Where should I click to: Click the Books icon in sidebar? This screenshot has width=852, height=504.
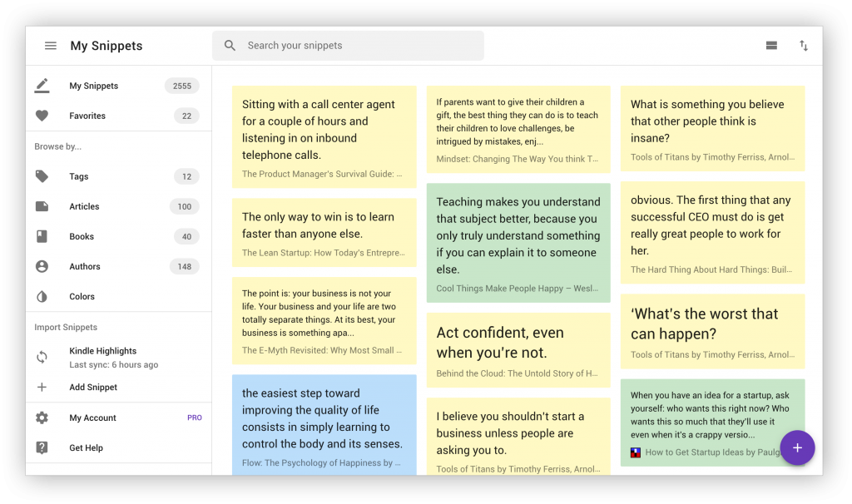click(x=42, y=236)
